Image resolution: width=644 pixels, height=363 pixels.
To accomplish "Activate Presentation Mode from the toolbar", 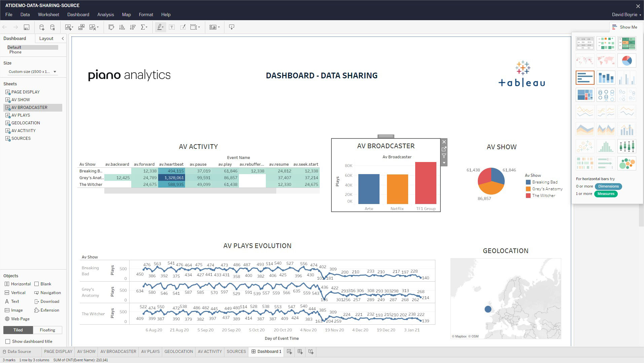I will [x=231, y=27].
